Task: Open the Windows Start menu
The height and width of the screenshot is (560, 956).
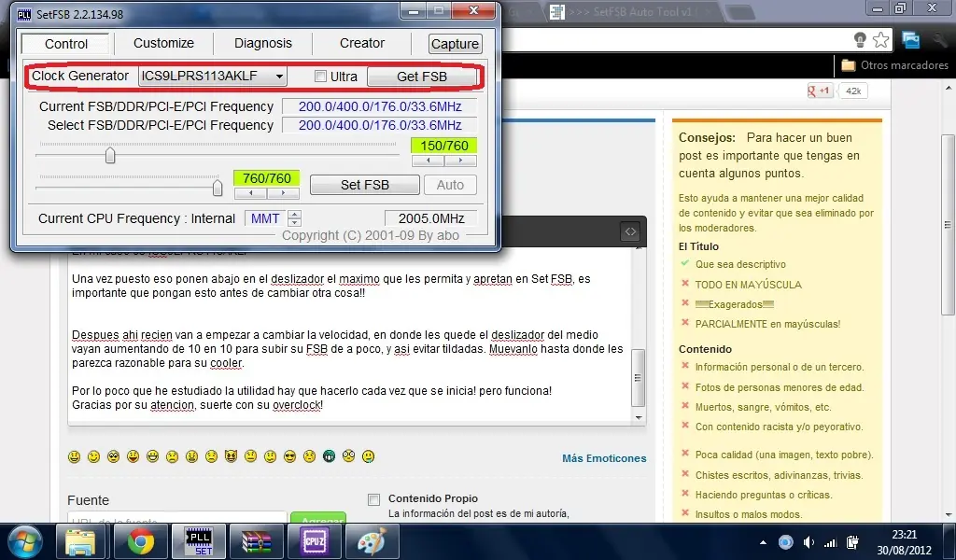Action: tap(25, 541)
